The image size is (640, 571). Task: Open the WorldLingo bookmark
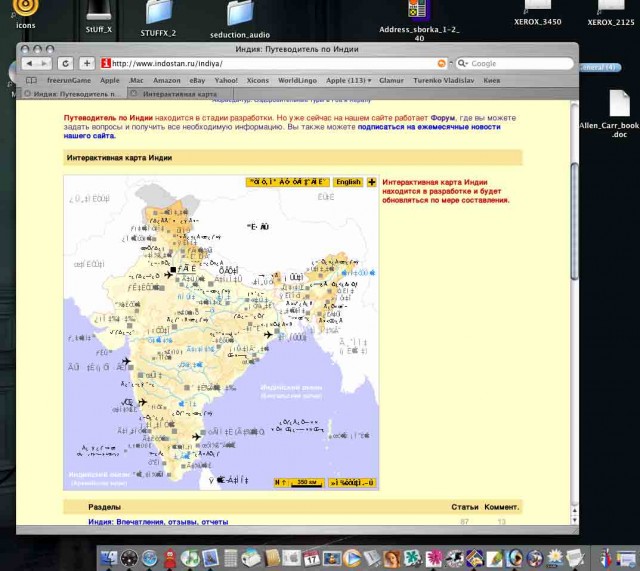[x=298, y=80]
